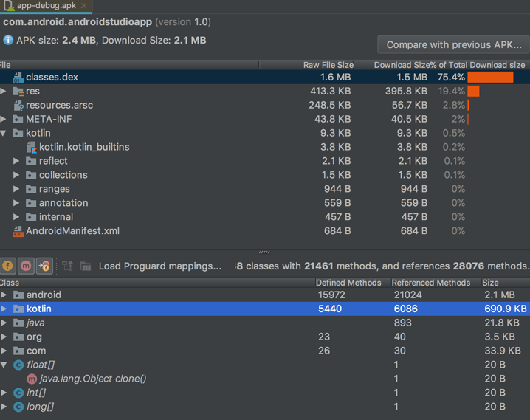Image resolution: width=530 pixels, height=420 pixels.
Task: Click the META-INF folder icon
Action: tap(18, 119)
